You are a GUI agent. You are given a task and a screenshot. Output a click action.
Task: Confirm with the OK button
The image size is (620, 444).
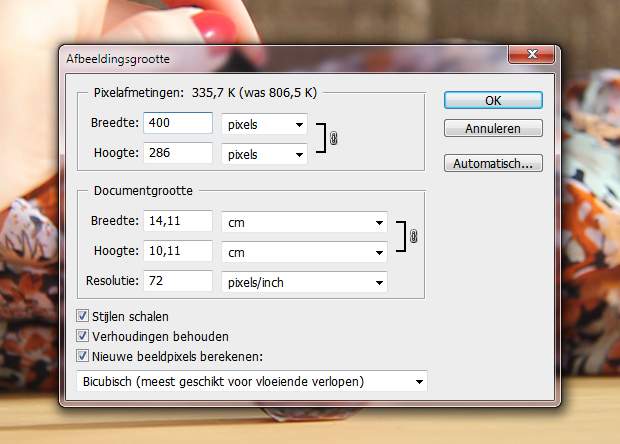[x=493, y=100]
